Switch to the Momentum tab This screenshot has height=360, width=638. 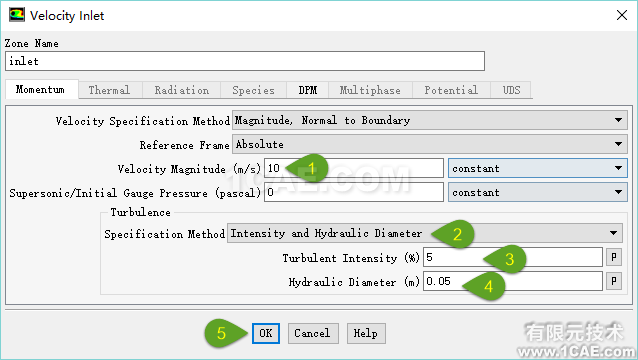click(41, 89)
